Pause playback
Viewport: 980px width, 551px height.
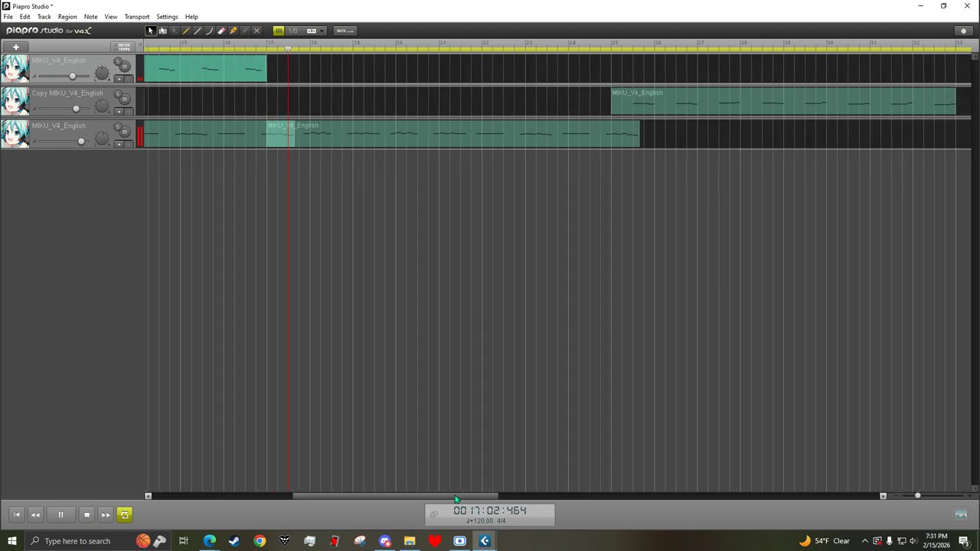[x=60, y=515]
